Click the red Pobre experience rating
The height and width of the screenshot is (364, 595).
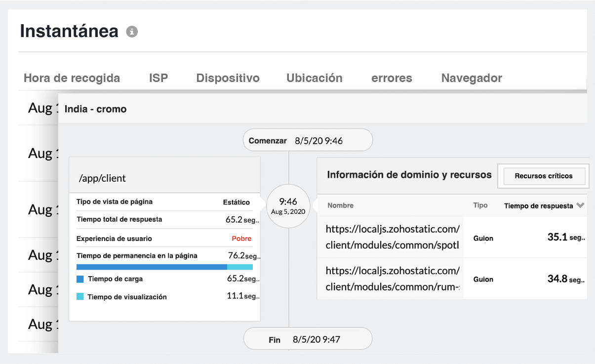click(242, 238)
